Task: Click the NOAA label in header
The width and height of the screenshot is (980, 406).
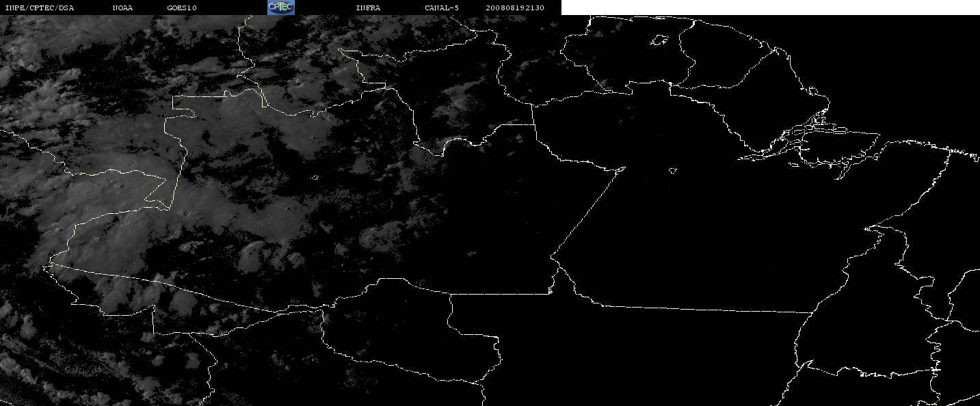Action: (122, 8)
